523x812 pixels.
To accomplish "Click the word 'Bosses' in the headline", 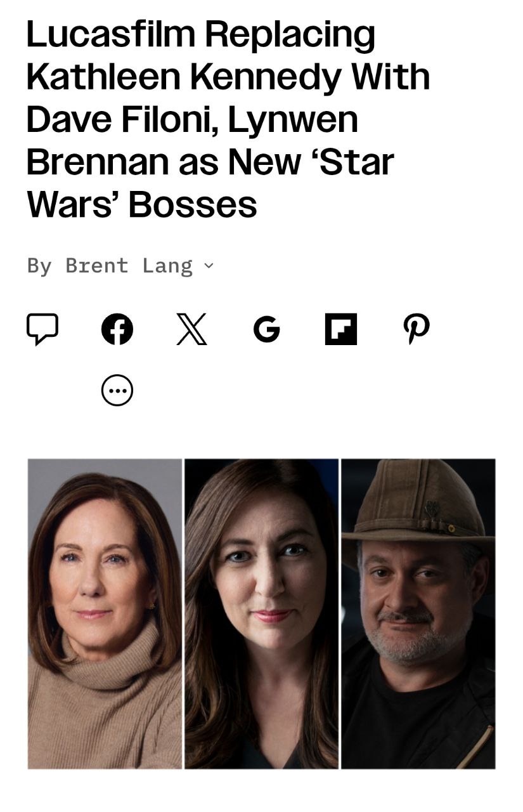I will click(x=193, y=204).
